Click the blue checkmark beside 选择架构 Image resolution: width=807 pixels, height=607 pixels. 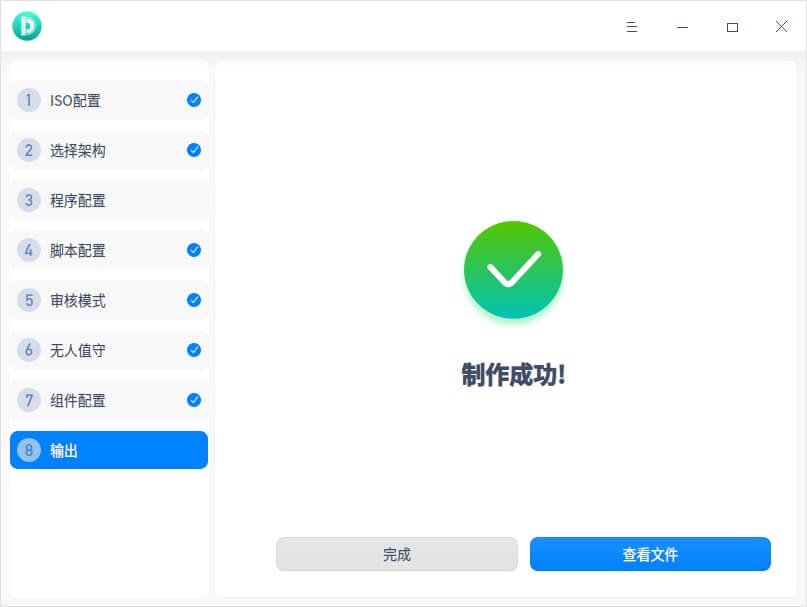click(x=194, y=150)
